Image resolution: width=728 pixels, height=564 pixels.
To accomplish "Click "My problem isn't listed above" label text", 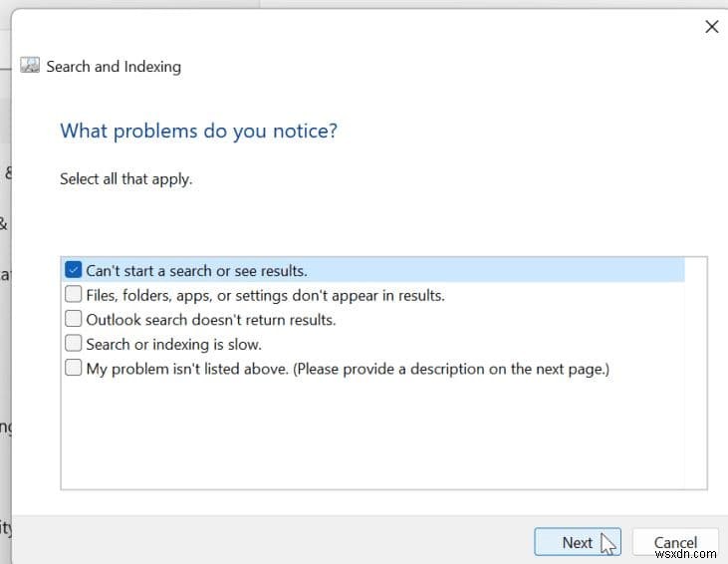I will click(348, 369).
